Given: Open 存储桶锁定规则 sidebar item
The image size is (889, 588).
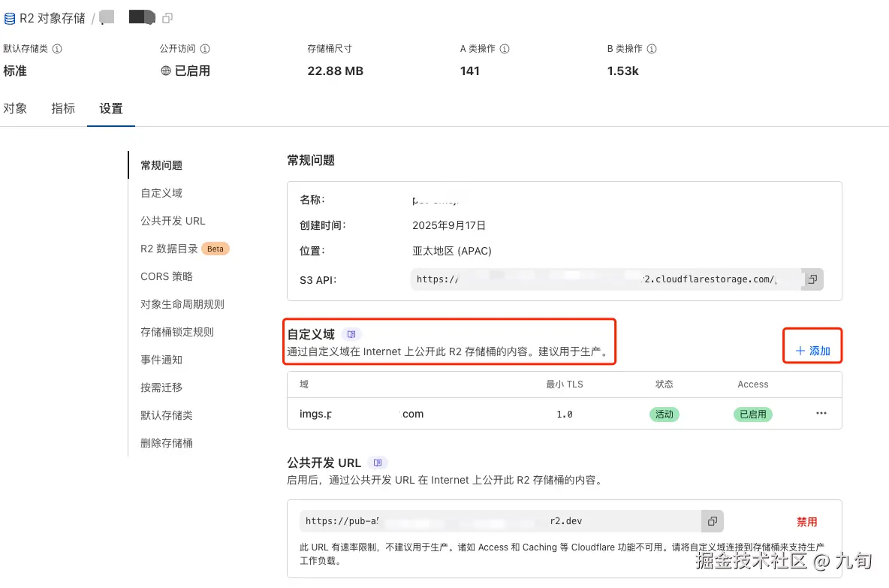Looking at the screenshot, I should [x=177, y=332].
